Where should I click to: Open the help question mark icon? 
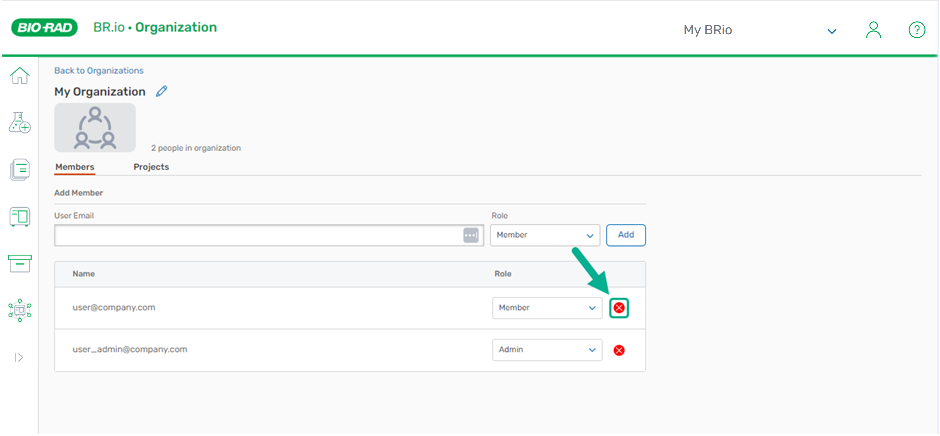click(916, 30)
